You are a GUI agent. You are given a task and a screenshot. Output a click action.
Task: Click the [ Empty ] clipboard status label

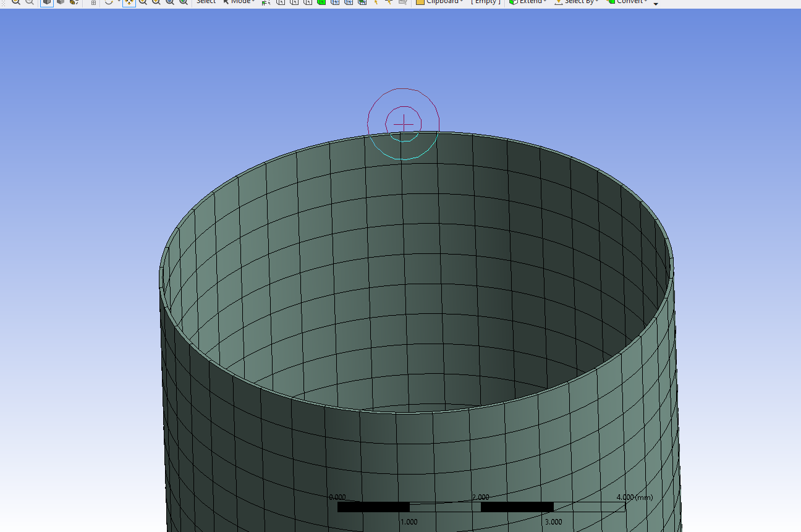(485, 2)
